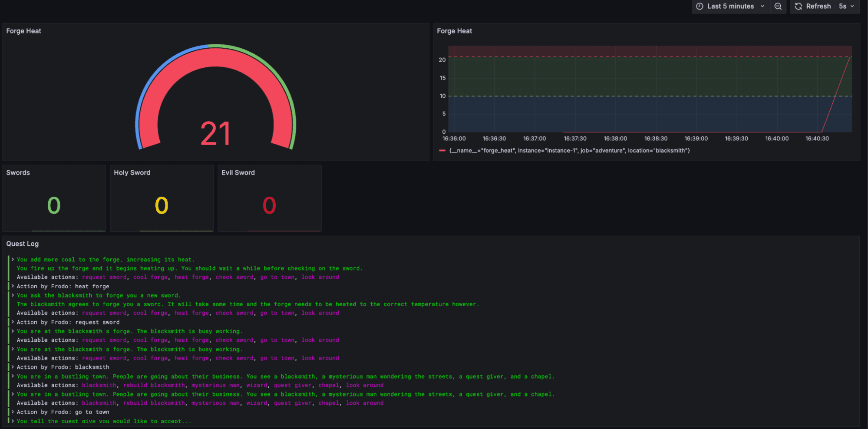Click the heat forge action link
Image resolution: width=868 pixels, height=429 pixels.
tap(191, 277)
